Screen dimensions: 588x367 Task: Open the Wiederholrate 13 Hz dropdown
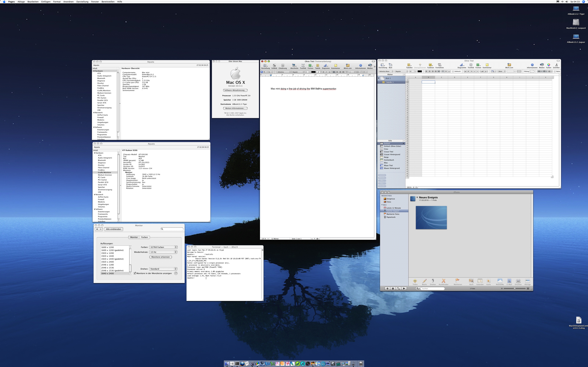163,252
